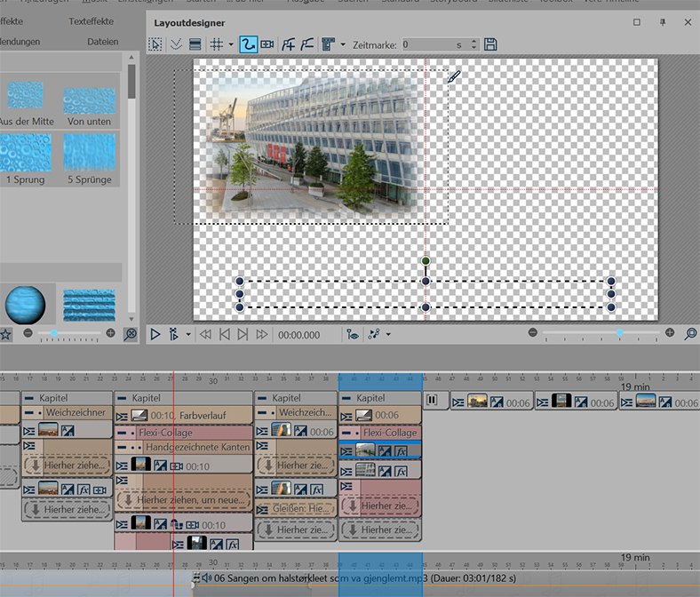700x597 pixels.
Task: Open the grid options dropdown arrow
Action: [x=231, y=44]
